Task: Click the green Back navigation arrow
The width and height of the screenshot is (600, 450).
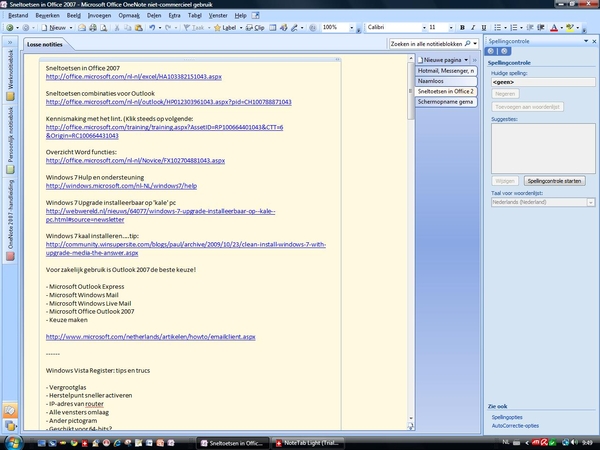Action: point(10,28)
